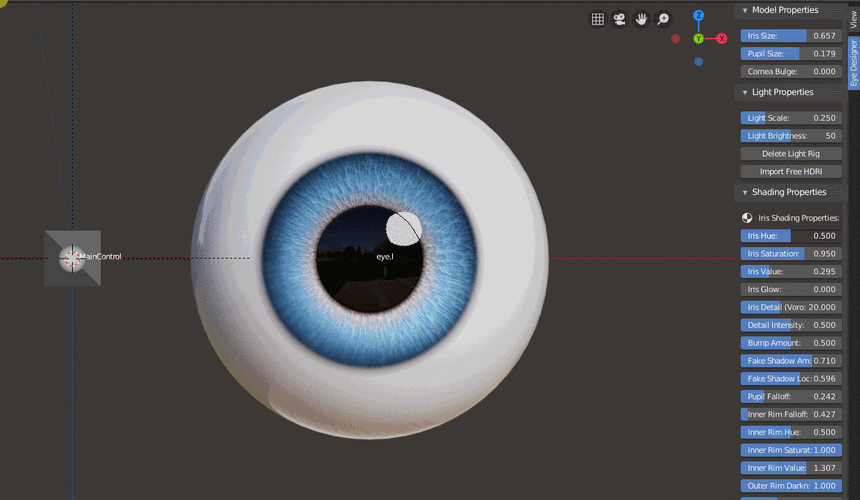Adjust the Detail Intensity slider

(x=791, y=325)
